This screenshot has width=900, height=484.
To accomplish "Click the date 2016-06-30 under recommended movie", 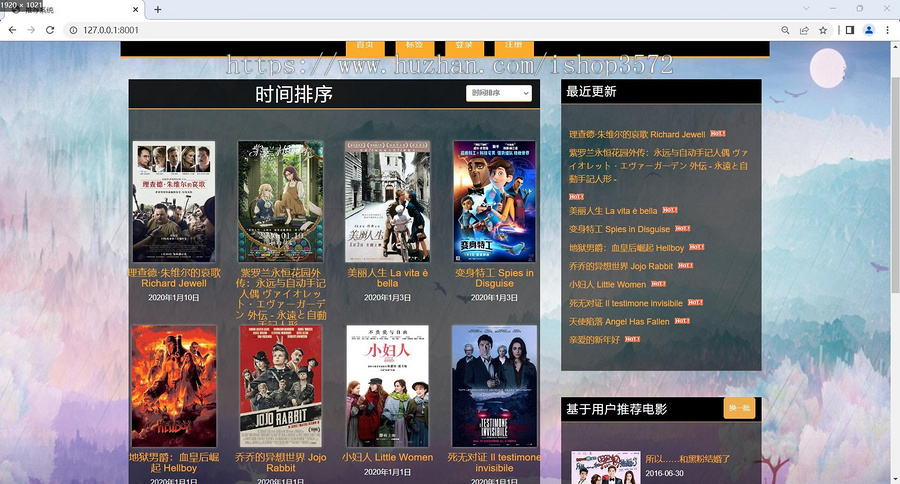I will coord(665,474).
